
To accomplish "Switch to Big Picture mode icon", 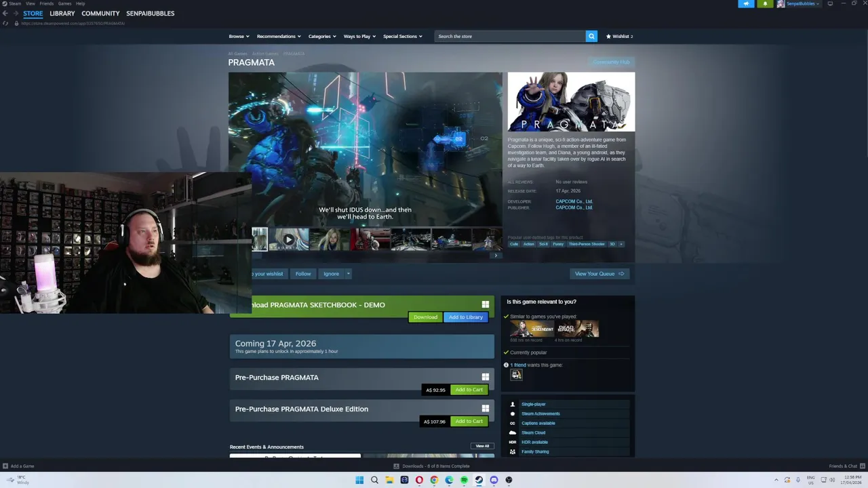I will [x=830, y=3].
